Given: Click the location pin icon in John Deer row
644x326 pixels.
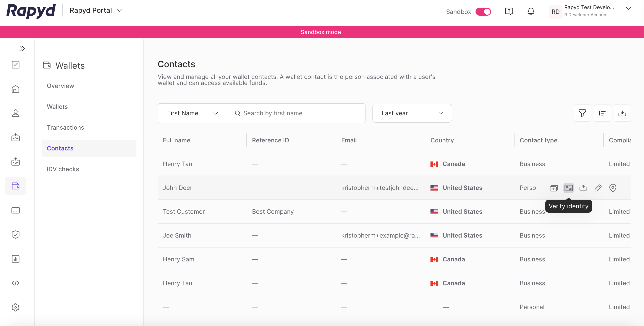Looking at the screenshot, I should (x=613, y=188).
